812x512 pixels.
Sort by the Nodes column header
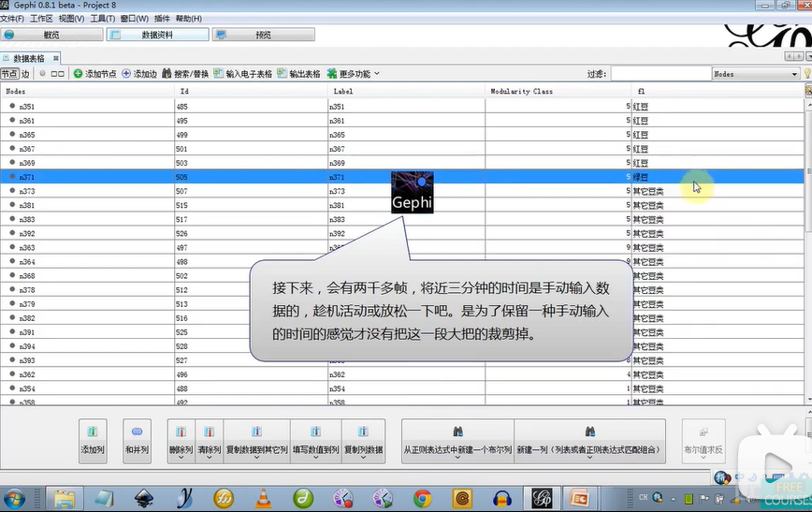point(87,91)
